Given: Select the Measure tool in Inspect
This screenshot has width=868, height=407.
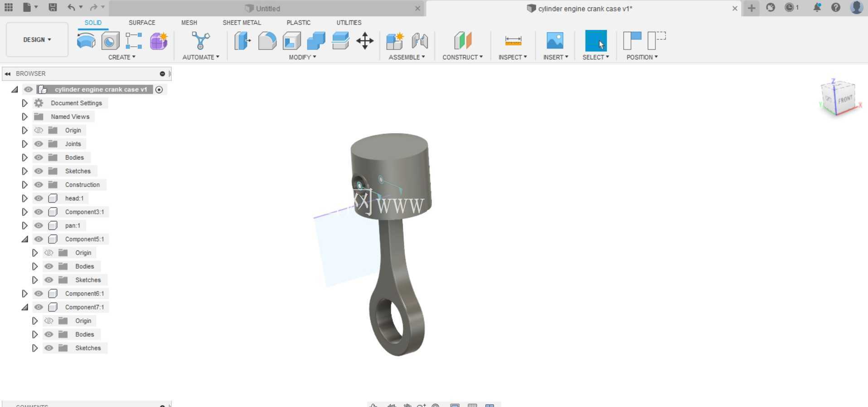Looking at the screenshot, I should (513, 41).
